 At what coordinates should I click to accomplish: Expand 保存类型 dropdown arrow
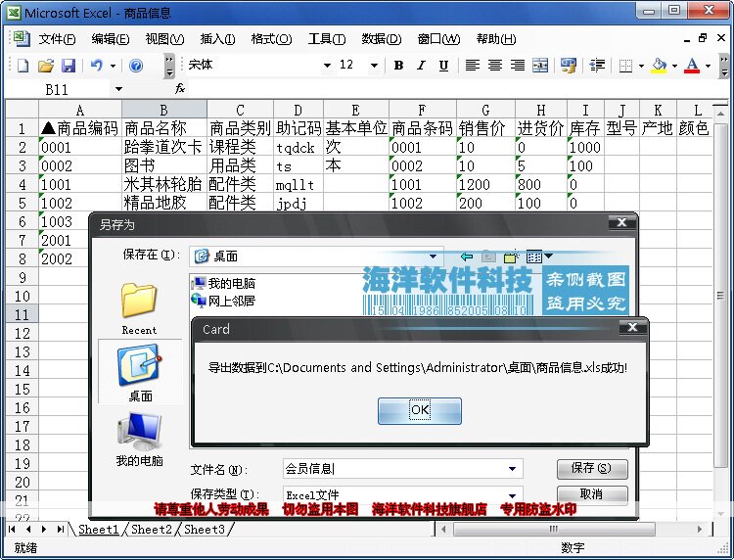[x=512, y=495]
